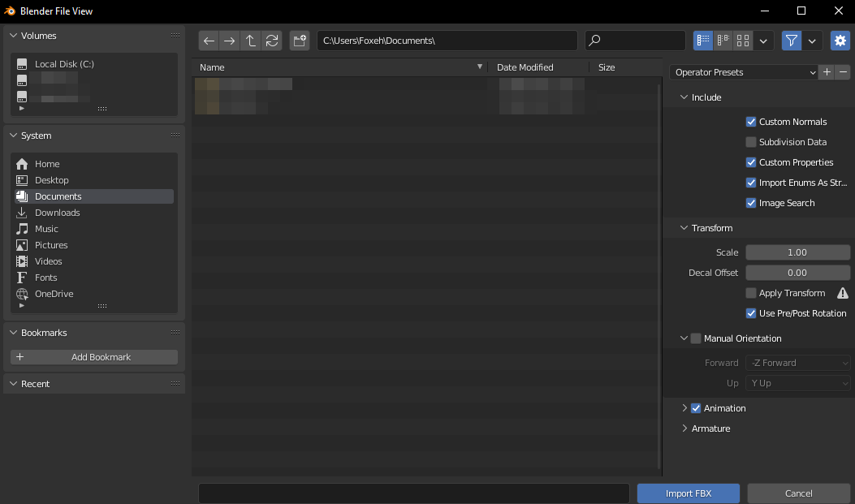Open filter settings dropdown arrow
Screen dimensions: 855x504
pyautogui.click(x=812, y=41)
